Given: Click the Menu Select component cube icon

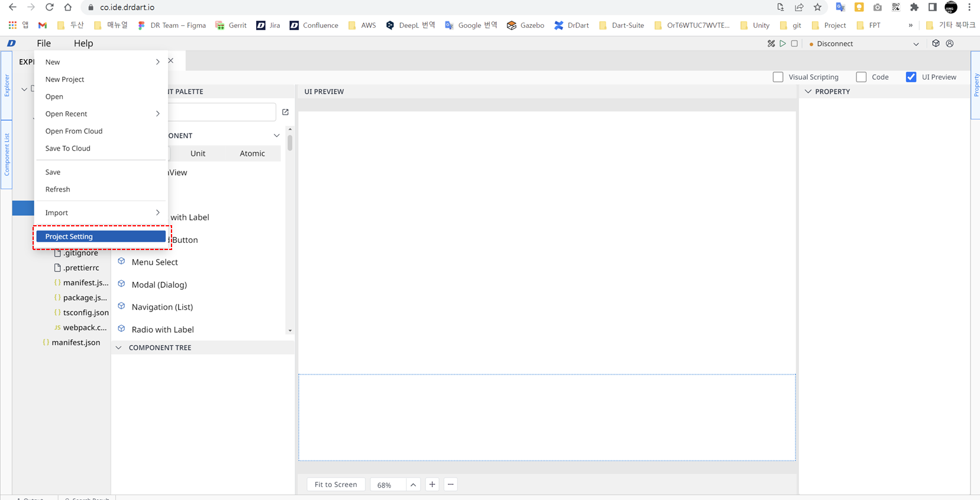Looking at the screenshot, I should 122,262.
